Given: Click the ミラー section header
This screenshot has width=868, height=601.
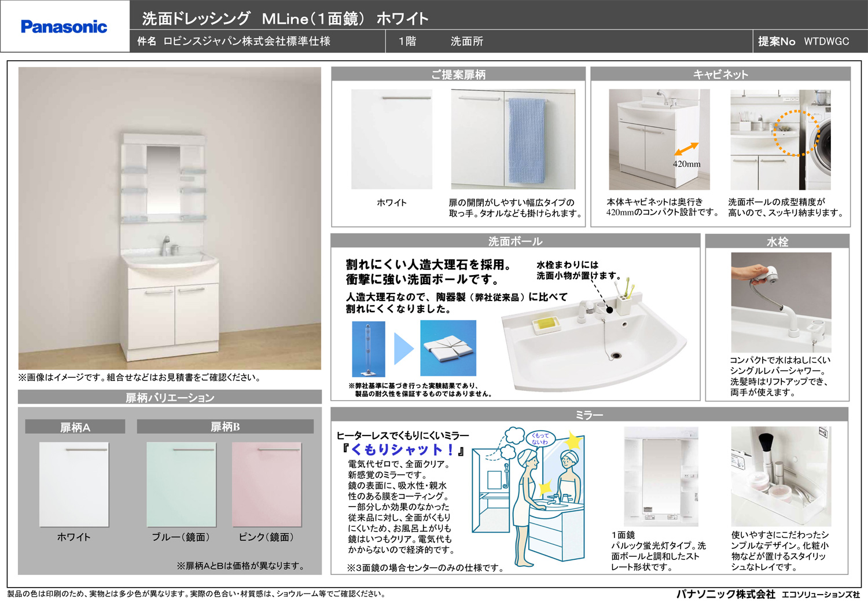Looking at the screenshot, I should [589, 415].
